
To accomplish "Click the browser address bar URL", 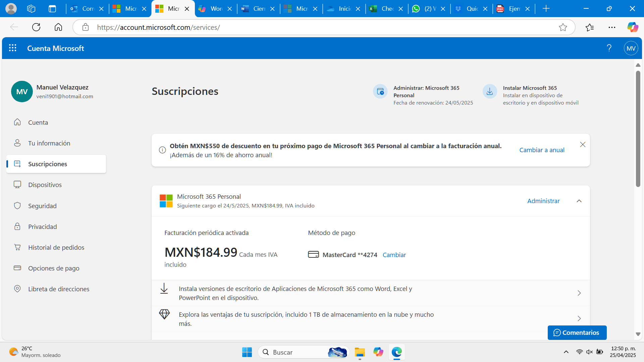I will (158, 27).
